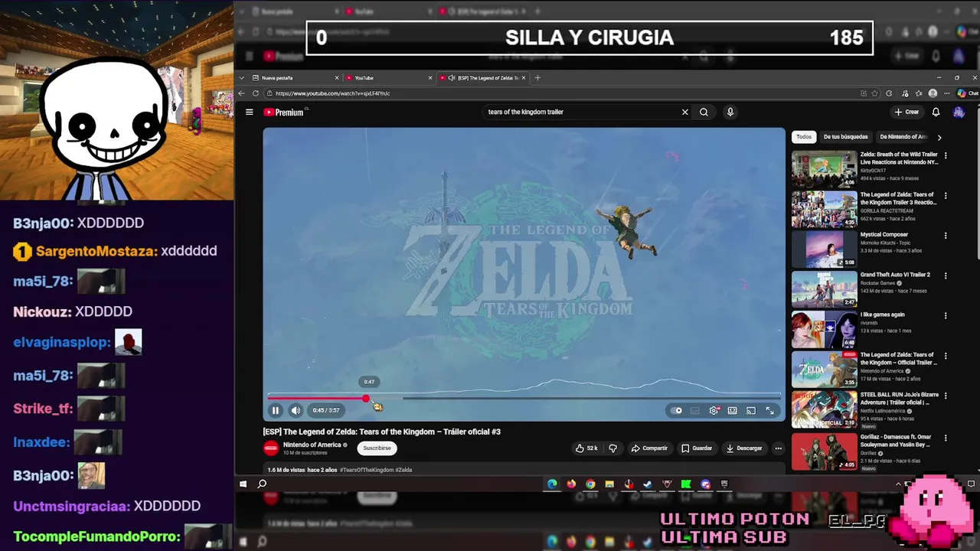The width and height of the screenshot is (980, 551).
Task: Open the browser three-dot menu
Action: 947,93
